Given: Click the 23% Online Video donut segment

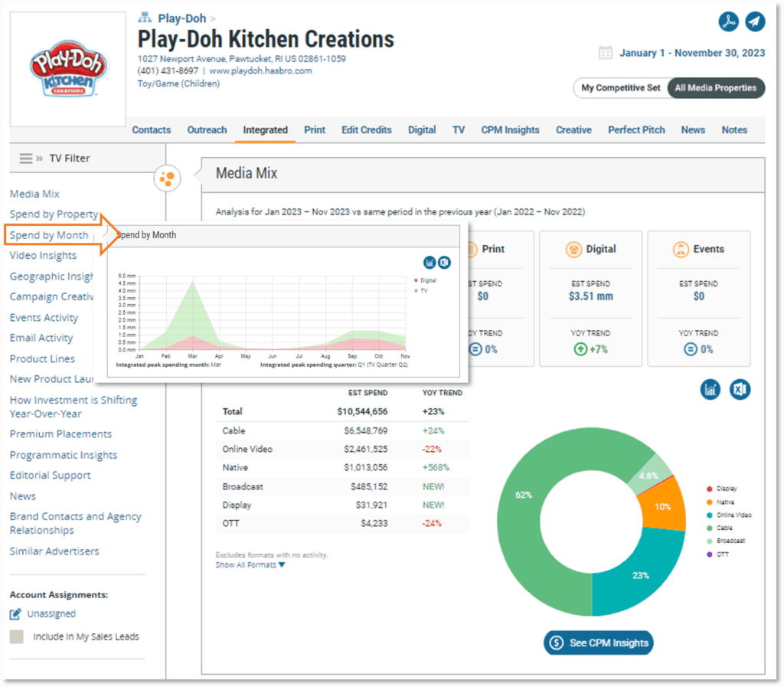Looking at the screenshot, I should [x=641, y=575].
